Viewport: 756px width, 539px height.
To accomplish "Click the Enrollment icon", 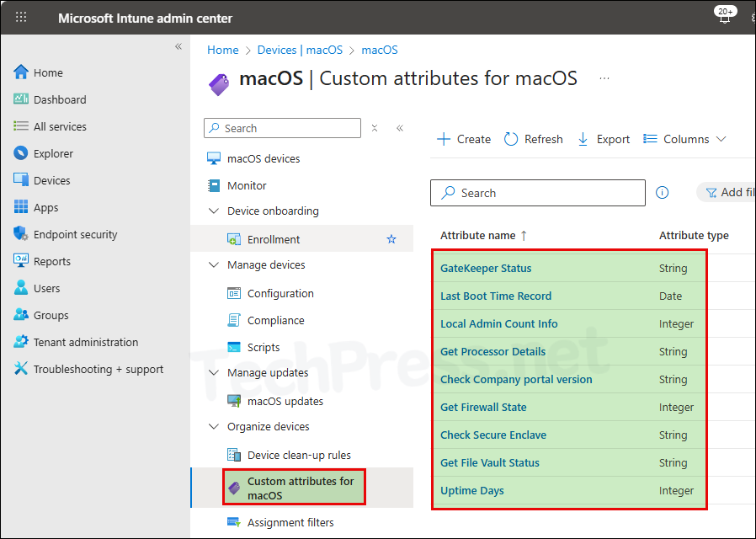I will (234, 239).
